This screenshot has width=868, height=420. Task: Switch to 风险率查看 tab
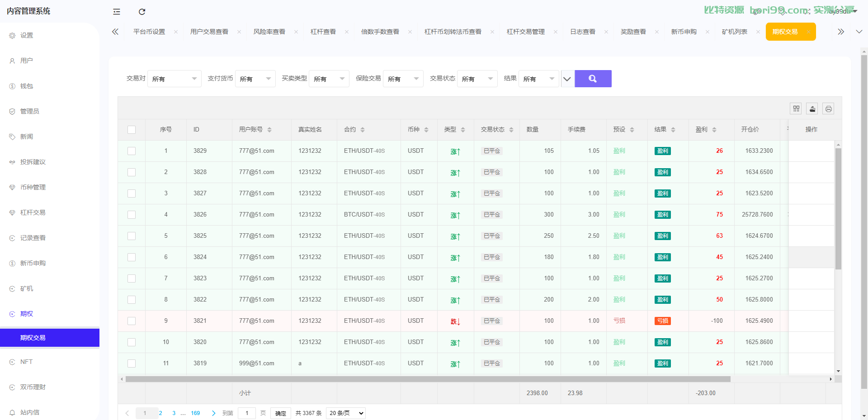[x=269, y=32]
